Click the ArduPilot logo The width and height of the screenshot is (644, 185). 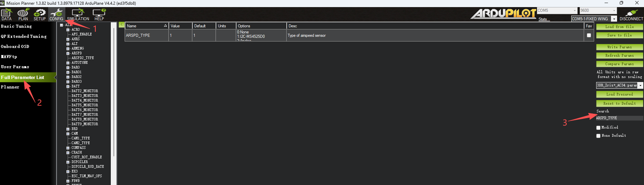(x=503, y=14)
